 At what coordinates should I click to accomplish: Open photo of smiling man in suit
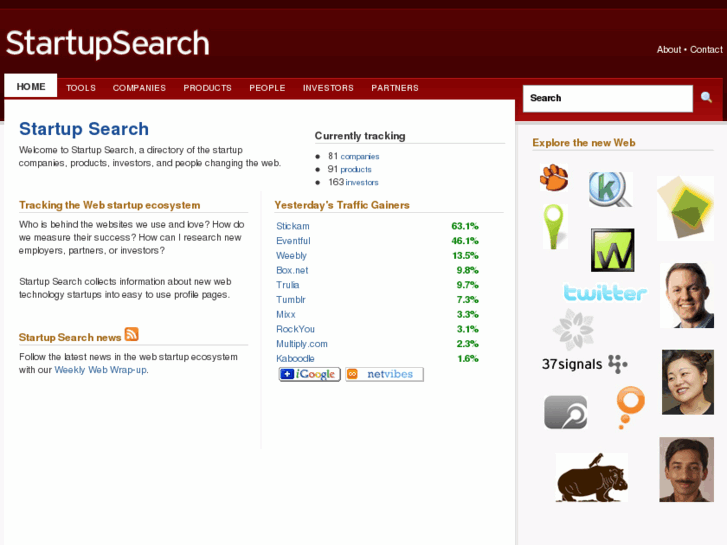tap(687, 295)
